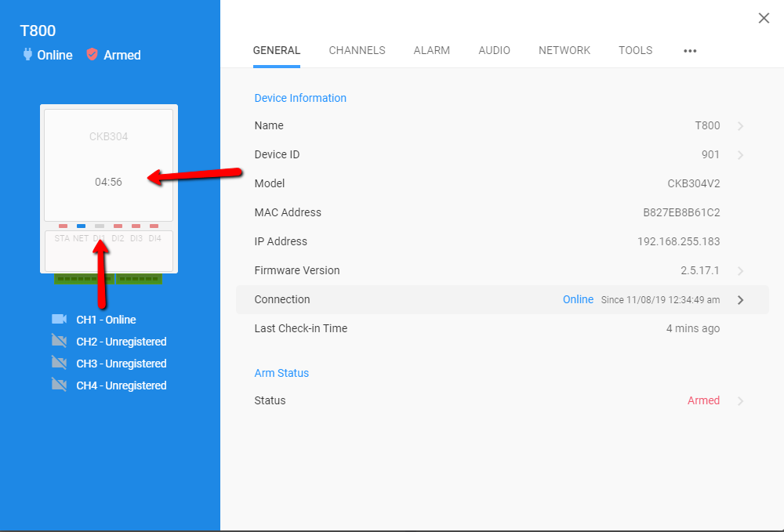Click the model value CKB304V2
Image resolution: width=784 pixels, height=532 pixels.
tap(694, 183)
